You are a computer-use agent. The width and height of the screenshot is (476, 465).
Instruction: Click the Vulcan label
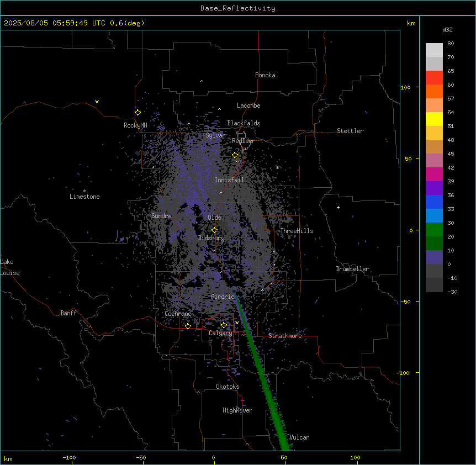pyautogui.click(x=299, y=437)
